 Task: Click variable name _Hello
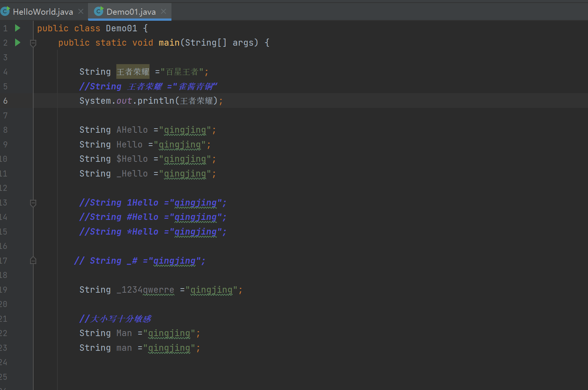click(x=132, y=174)
